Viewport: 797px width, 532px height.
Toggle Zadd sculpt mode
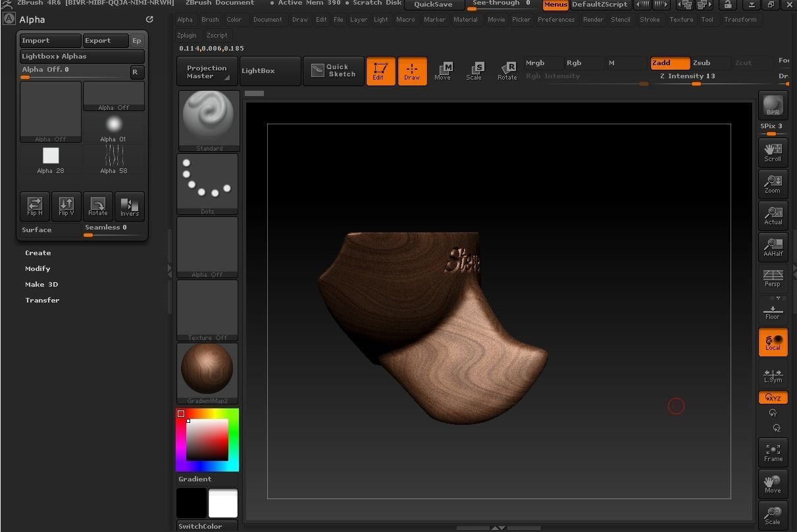pyautogui.click(x=670, y=63)
